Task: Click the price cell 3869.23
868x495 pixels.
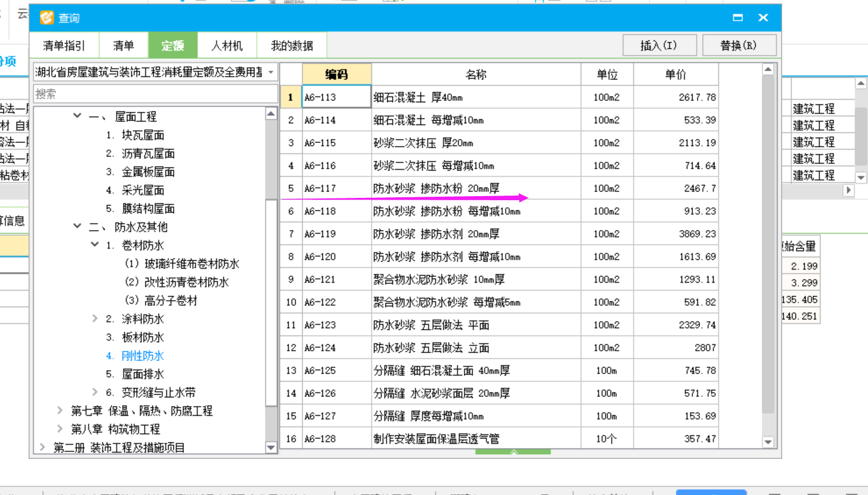Action: point(676,233)
